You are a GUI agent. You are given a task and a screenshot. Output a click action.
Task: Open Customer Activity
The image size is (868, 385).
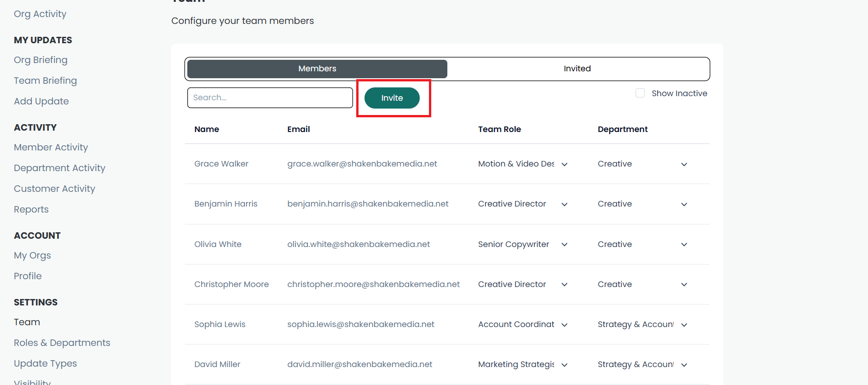click(x=54, y=189)
